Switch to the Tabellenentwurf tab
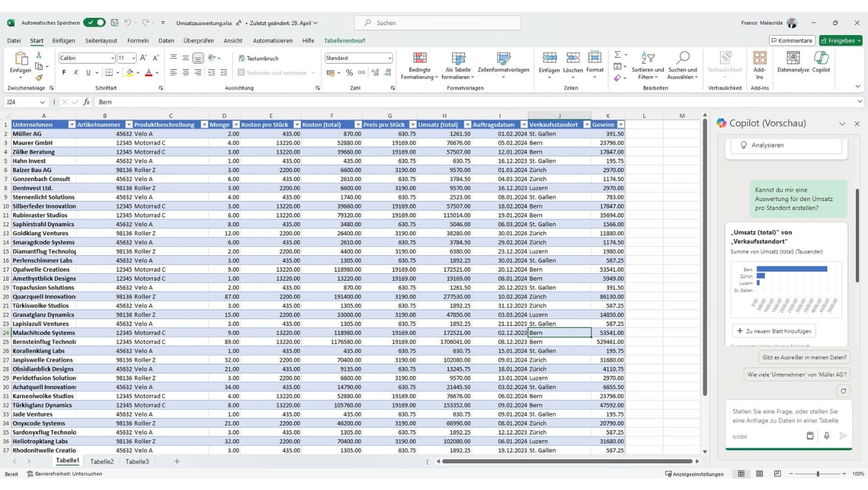The width and height of the screenshot is (868, 490). [344, 41]
